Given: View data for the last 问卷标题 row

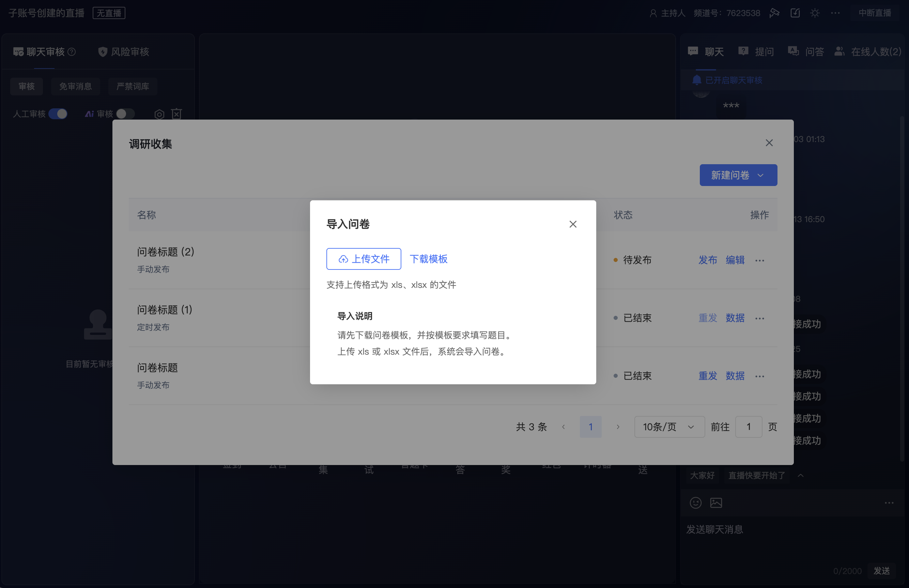Looking at the screenshot, I should [735, 376].
